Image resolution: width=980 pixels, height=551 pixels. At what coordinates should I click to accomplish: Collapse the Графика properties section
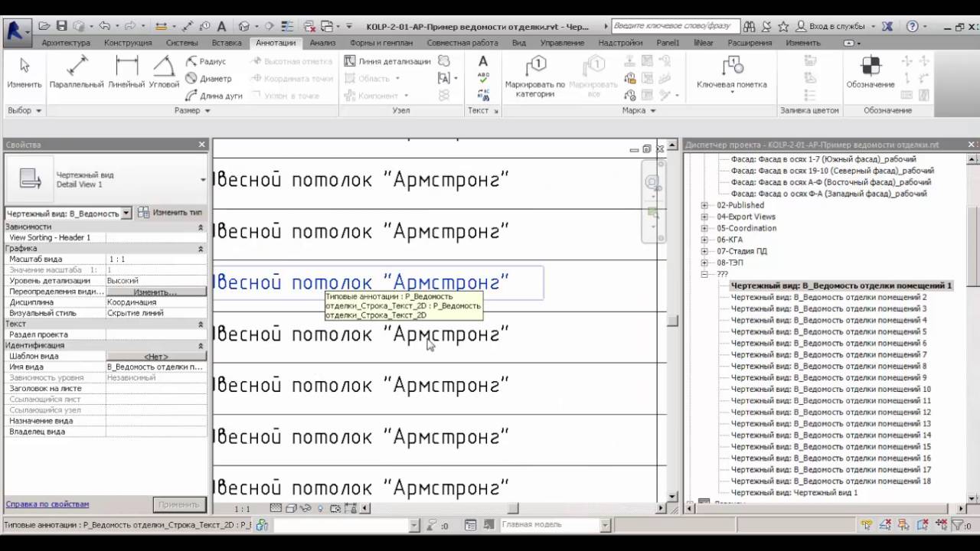pos(201,249)
